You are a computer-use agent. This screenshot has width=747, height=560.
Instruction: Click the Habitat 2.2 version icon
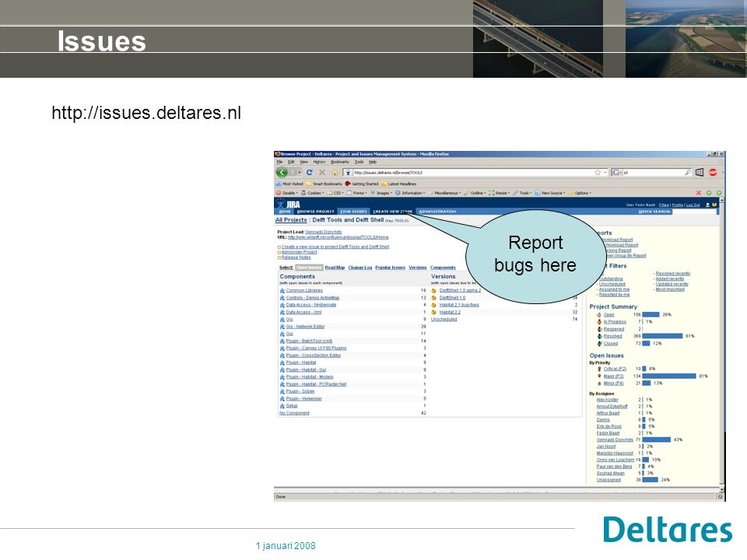tap(433, 313)
